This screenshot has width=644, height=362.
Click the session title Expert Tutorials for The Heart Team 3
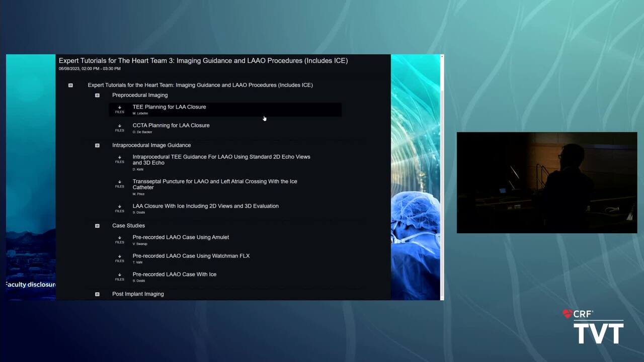tap(203, 61)
